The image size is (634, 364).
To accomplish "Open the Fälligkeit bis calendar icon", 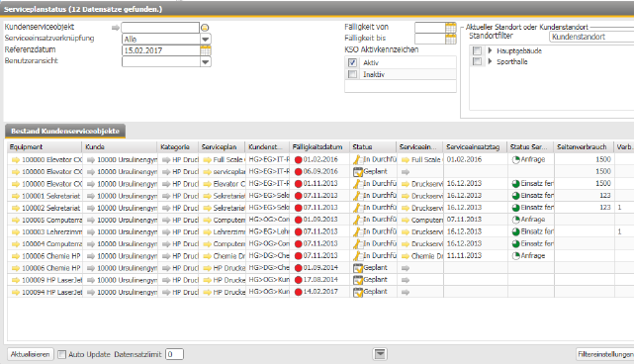I will [450, 39].
